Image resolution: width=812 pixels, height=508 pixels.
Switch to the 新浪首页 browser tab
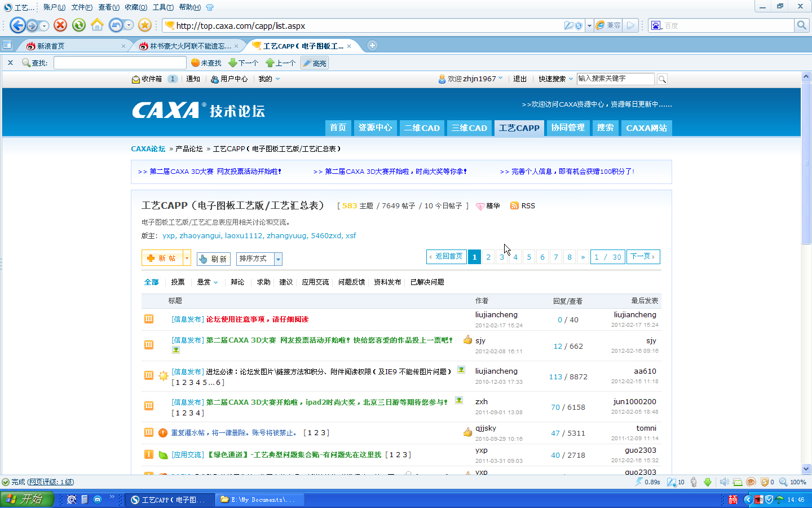(x=73, y=46)
